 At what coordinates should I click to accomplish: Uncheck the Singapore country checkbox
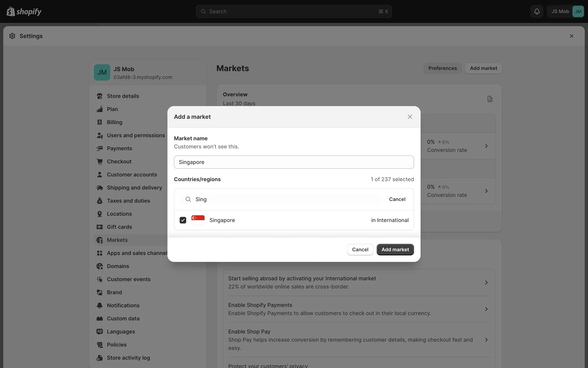pos(183,220)
